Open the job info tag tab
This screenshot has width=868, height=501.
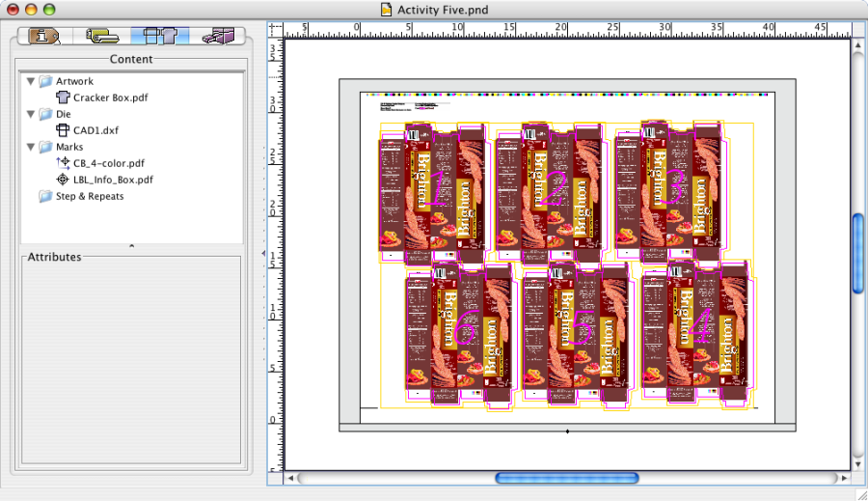click(44, 37)
